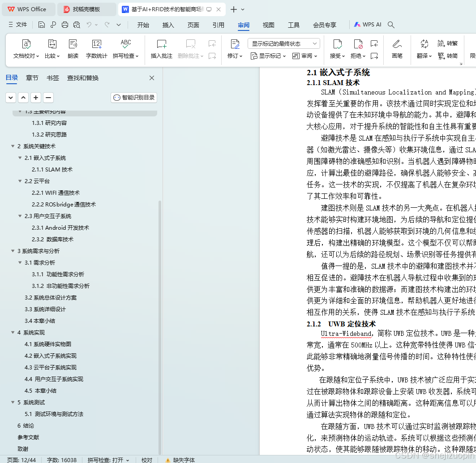Open WPS AI assistant
The height and width of the screenshot is (463, 476).
tap(368, 25)
